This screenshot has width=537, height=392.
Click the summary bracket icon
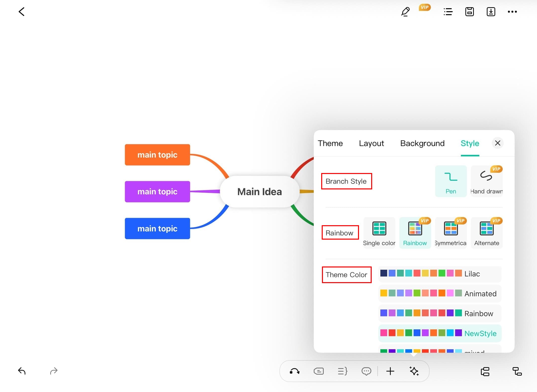(x=342, y=371)
